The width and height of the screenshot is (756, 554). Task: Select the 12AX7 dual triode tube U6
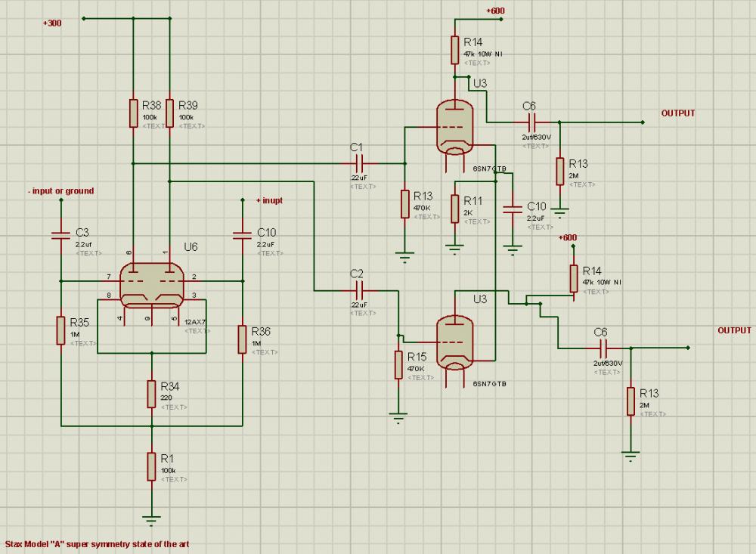click(152, 285)
